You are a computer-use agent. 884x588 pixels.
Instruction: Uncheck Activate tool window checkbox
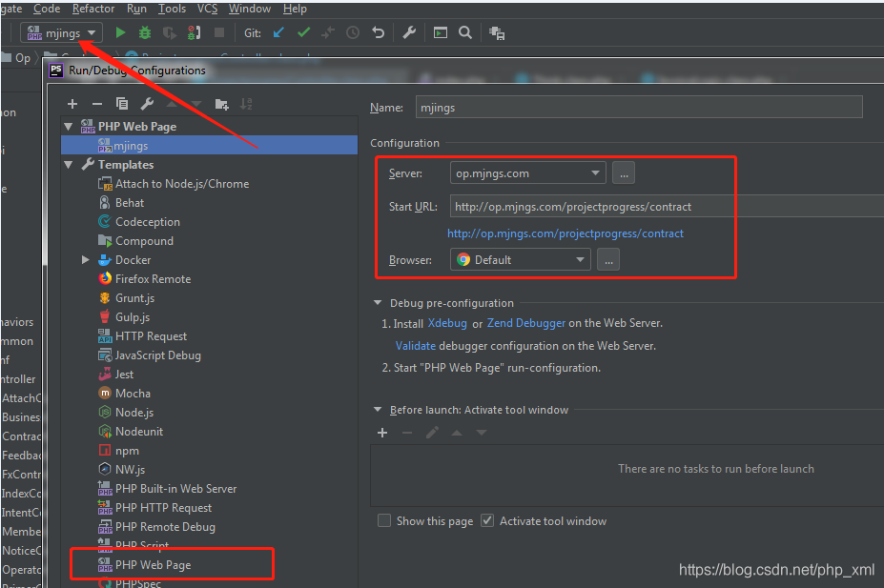pyautogui.click(x=487, y=521)
